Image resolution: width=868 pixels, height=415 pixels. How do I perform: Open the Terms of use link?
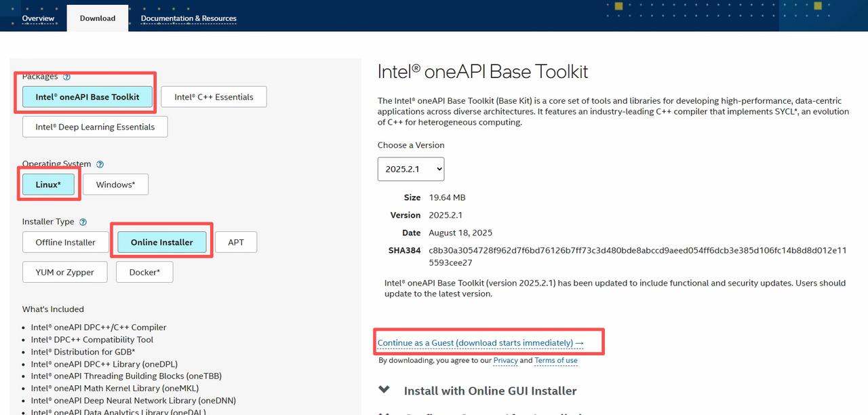click(556, 361)
